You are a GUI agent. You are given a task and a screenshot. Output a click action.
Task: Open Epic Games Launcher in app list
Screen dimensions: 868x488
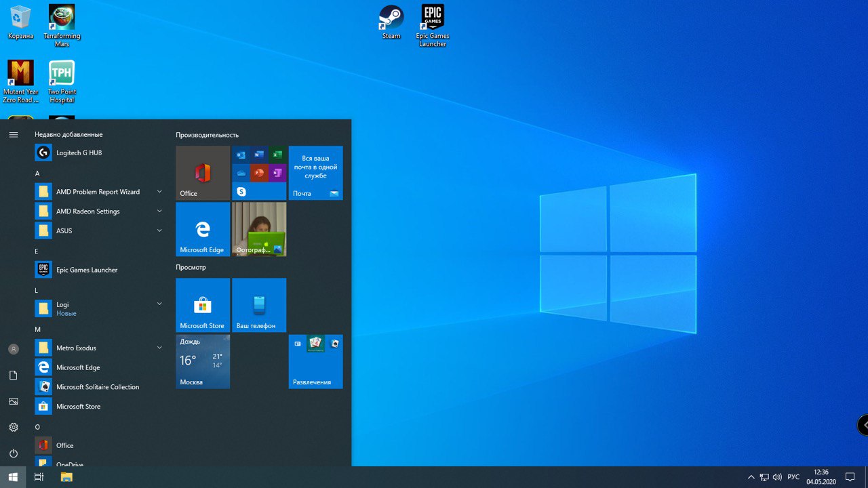tap(100, 270)
